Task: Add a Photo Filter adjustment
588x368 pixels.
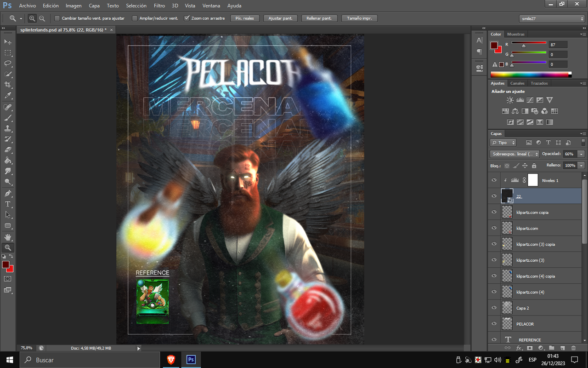Action: (535, 111)
